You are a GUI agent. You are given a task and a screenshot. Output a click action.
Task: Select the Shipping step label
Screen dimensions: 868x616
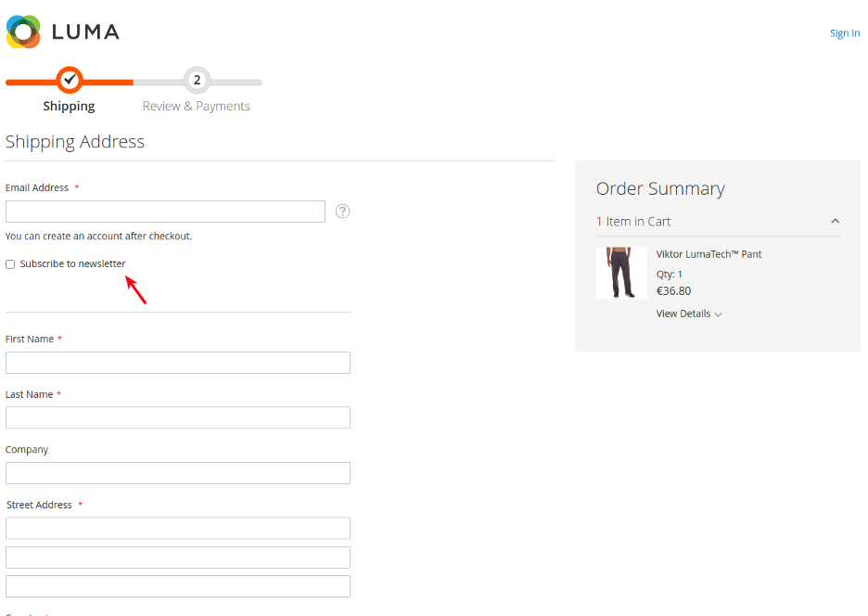(69, 106)
